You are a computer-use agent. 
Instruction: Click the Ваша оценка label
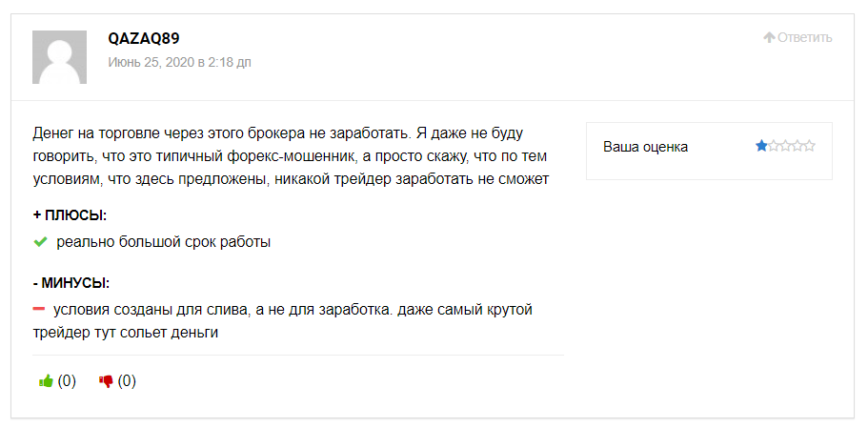(645, 147)
